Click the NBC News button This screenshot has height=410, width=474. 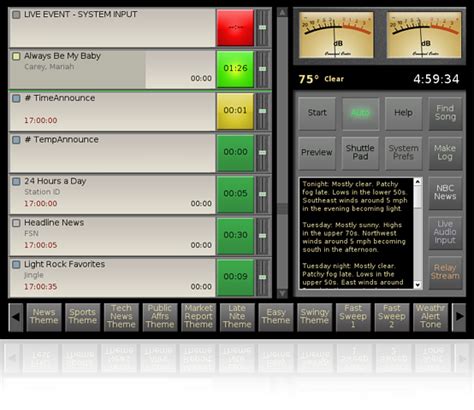(445, 193)
